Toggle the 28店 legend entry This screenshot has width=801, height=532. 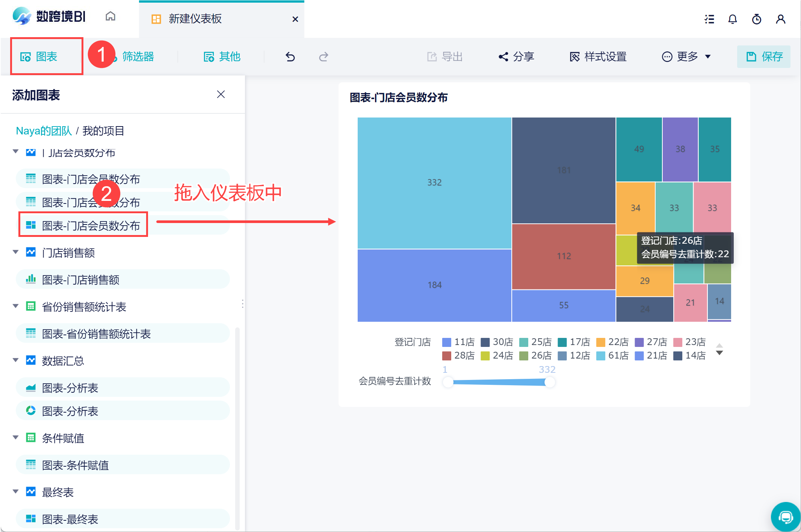(x=458, y=356)
